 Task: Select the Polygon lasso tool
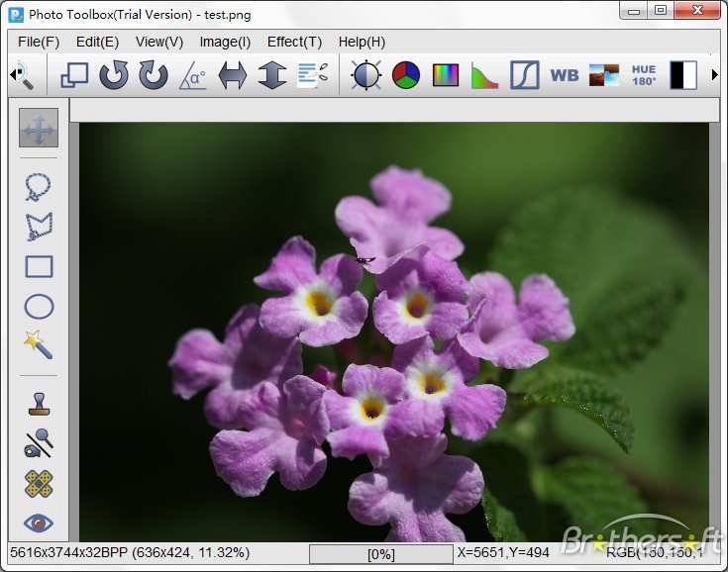point(39,227)
